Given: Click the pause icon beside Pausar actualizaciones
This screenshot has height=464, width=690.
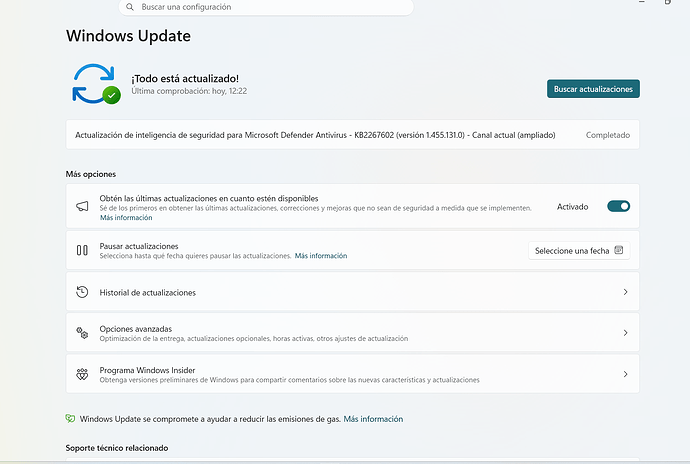Looking at the screenshot, I should tap(82, 250).
